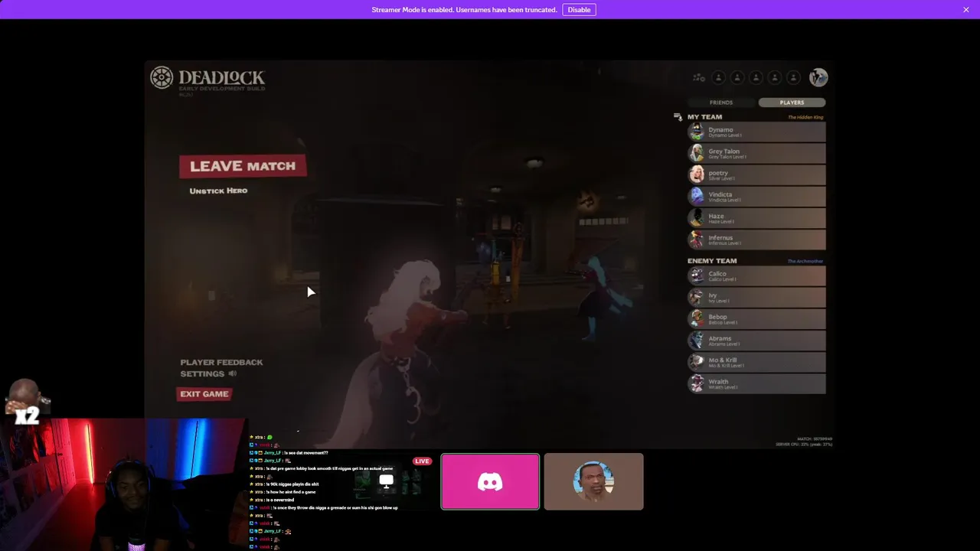
Task: Click the Vindicta player name text
Action: pyautogui.click(x=720, y=194)
